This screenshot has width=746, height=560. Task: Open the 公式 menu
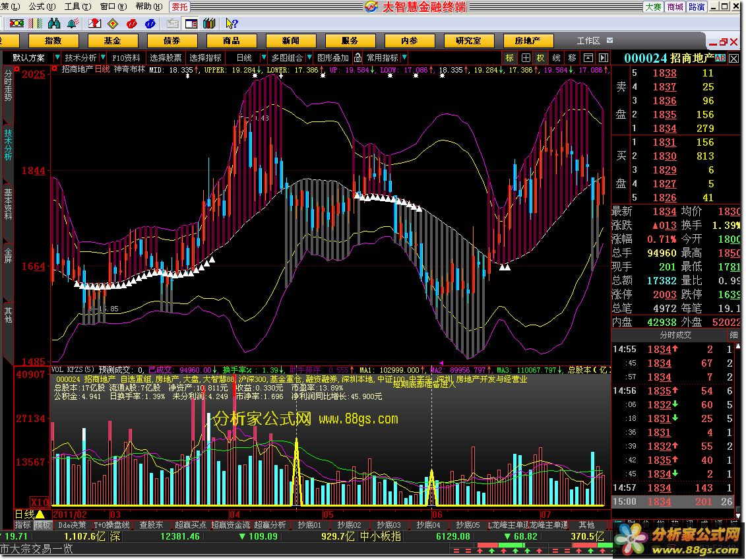tap(42, 7)
